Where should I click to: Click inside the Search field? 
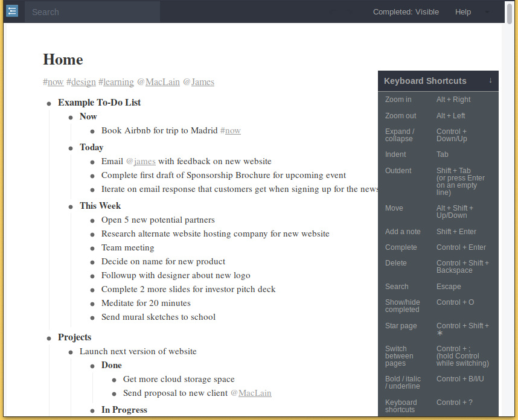(91, 11)
